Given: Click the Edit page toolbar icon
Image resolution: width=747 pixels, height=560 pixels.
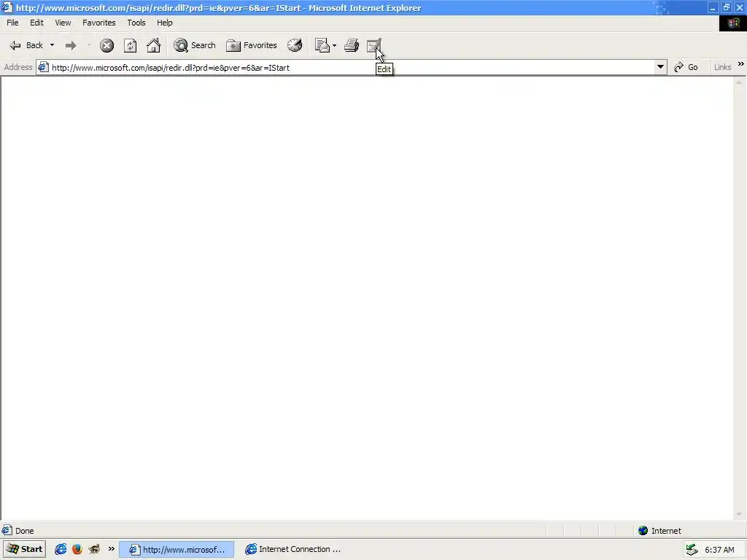Looking at the screenshot, I should [x=374, y=45].
